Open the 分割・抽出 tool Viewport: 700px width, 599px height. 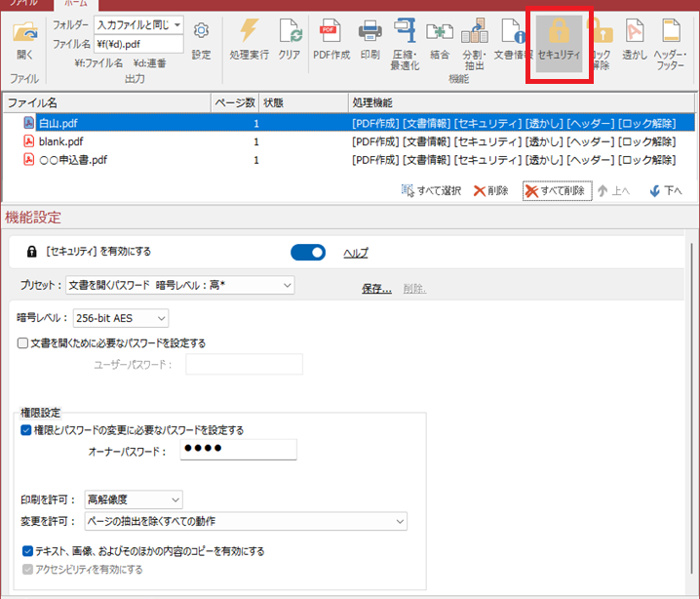[x=474, y=39]
